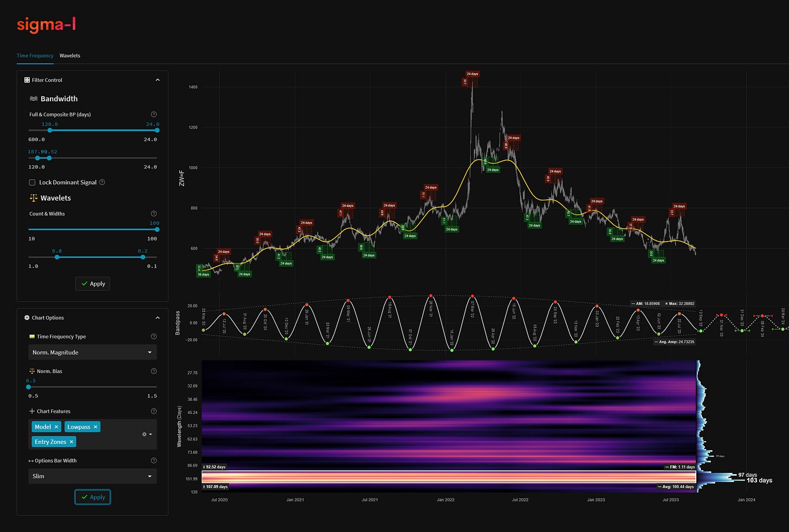Click the Bandpass axis title
Image resolution: width=789 pixels, height=532 pixels.
click(x=178, y=323)
